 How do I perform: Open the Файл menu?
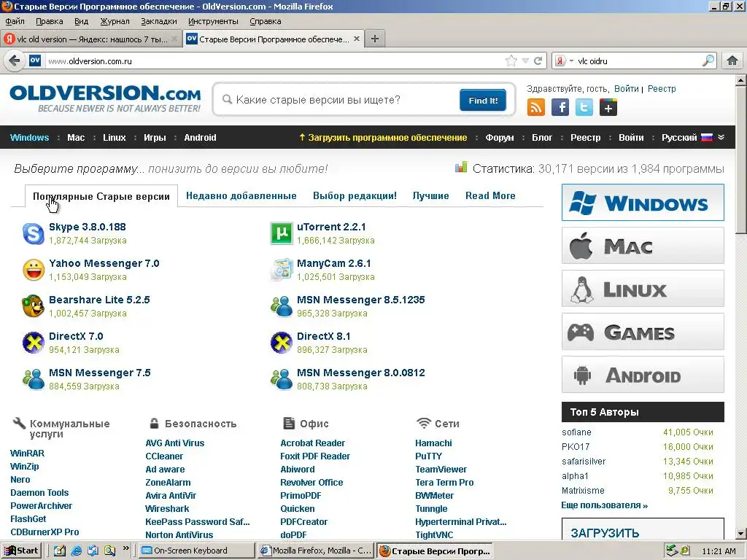(15, 21)
